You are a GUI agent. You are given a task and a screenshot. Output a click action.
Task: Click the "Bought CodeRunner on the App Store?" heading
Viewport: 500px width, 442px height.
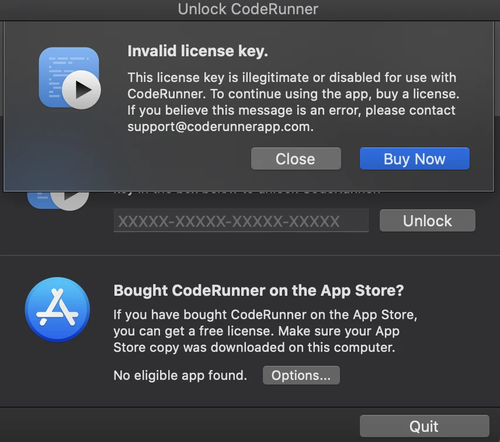pyautogui.click(x=259, y=290)
